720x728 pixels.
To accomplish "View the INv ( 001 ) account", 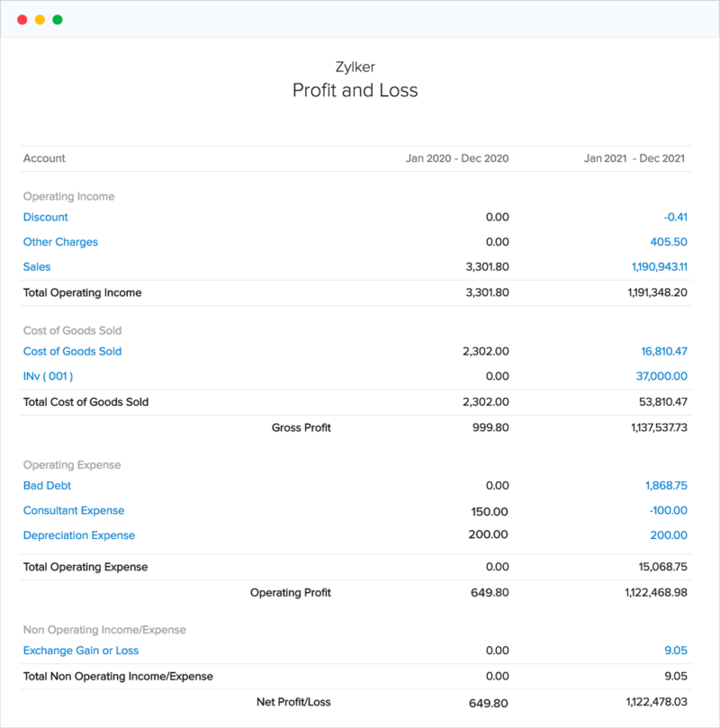I will pyautogui.click(x=47, y=376).
